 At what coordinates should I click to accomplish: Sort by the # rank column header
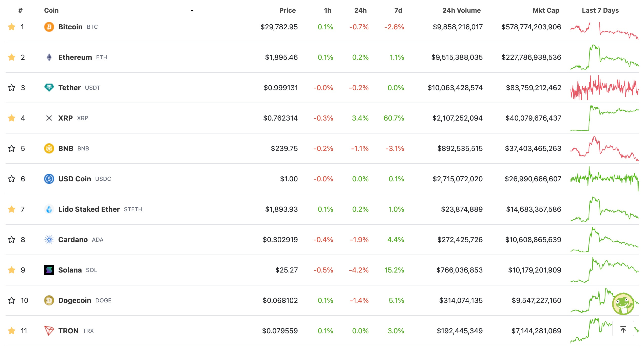tap(21, 10)
